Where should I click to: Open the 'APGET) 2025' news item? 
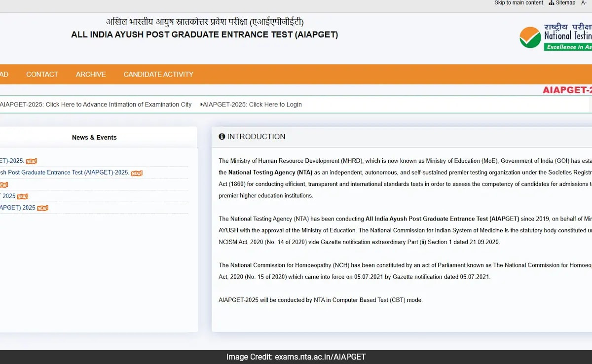[x=18, y=208]
